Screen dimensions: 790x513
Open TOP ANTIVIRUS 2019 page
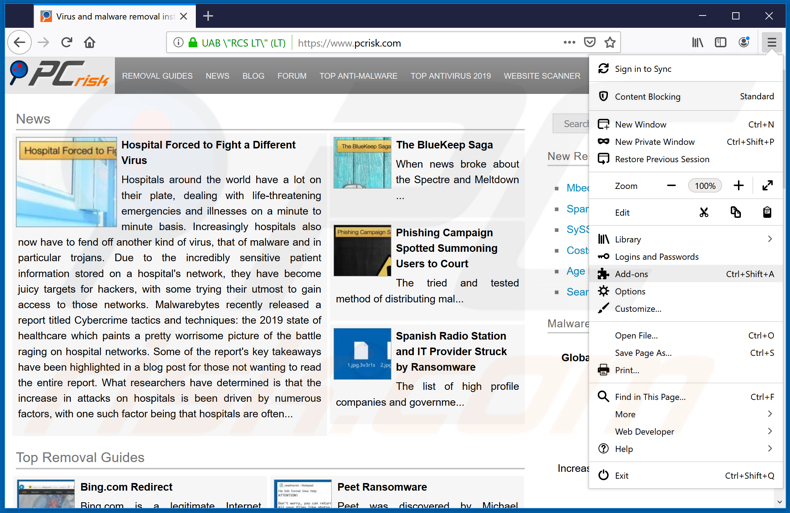point(450,76)
